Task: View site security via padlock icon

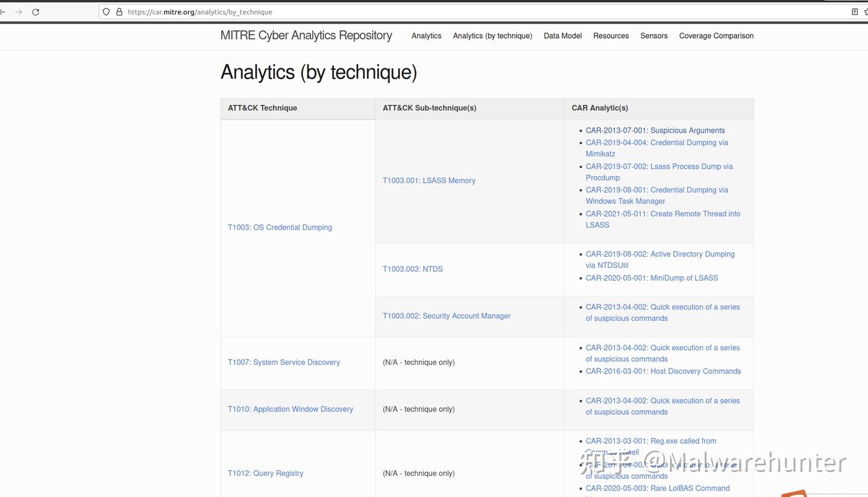Action: pyautogui.click(x=119, y=12)
